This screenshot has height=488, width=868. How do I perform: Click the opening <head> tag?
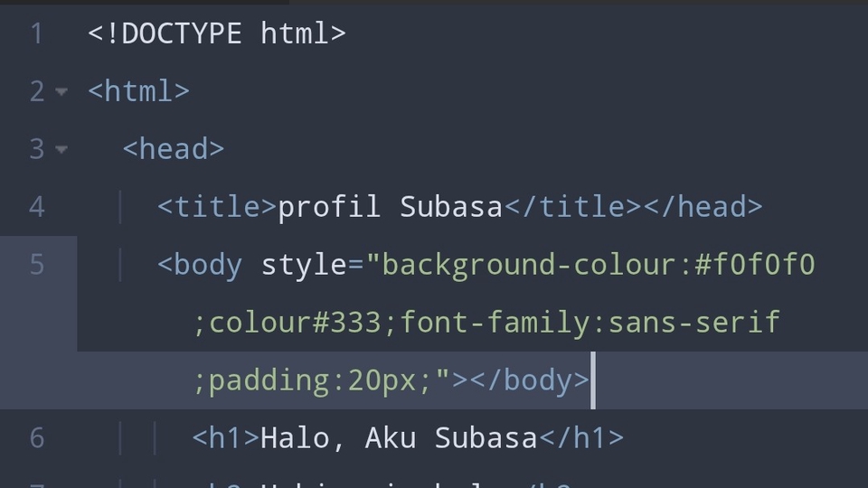[174, 149]
